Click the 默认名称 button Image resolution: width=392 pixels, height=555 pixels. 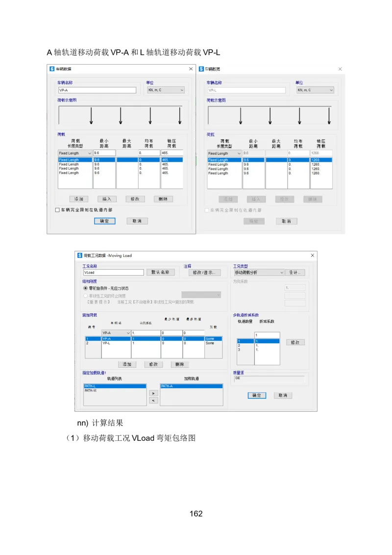point(160,272)
